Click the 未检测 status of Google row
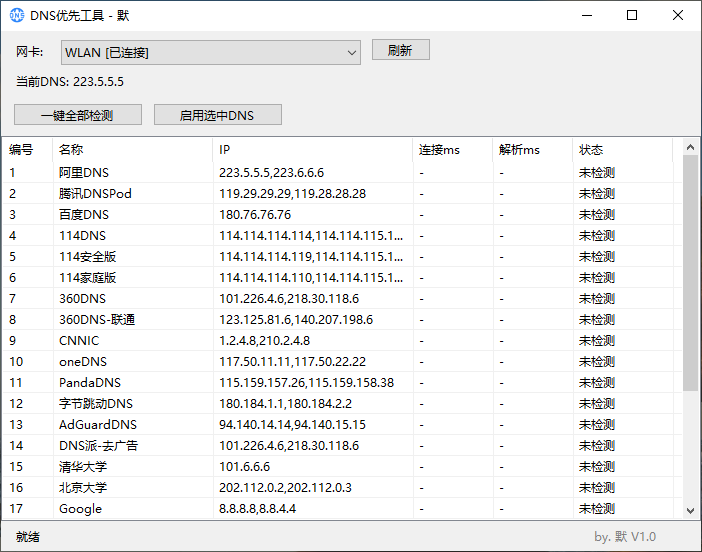 coord(597,509)
